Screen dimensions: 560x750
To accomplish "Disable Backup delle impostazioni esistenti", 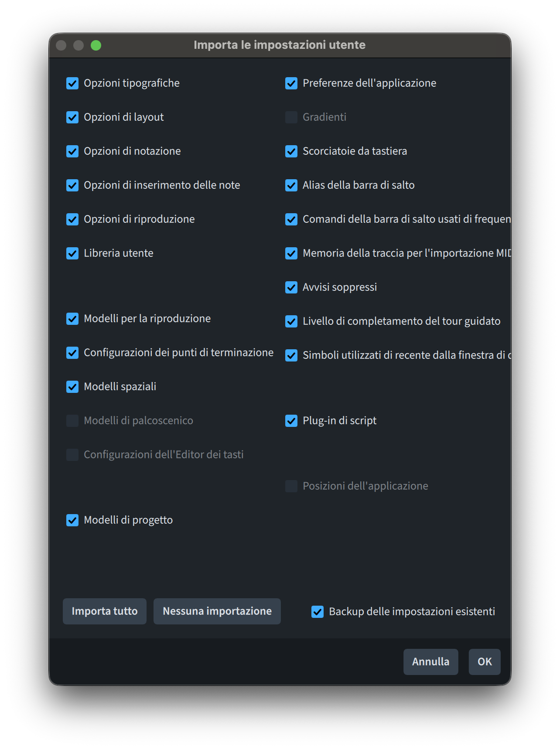I will [318, 612].
